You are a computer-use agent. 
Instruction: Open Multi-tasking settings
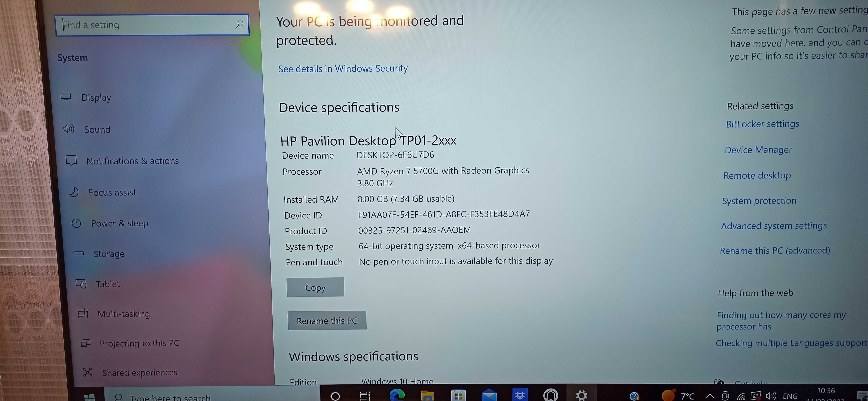pyautogui.click(x=124, y=314)
